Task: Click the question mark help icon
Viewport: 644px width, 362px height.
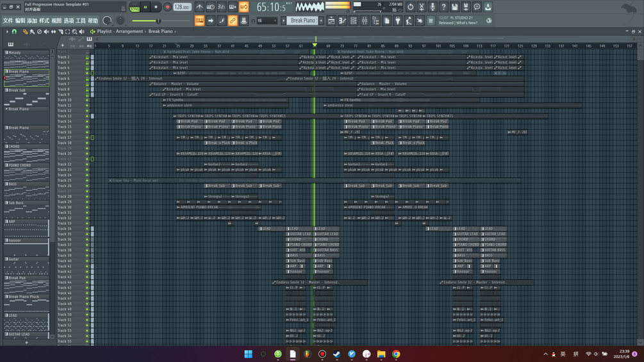Action: pos(443,6)
